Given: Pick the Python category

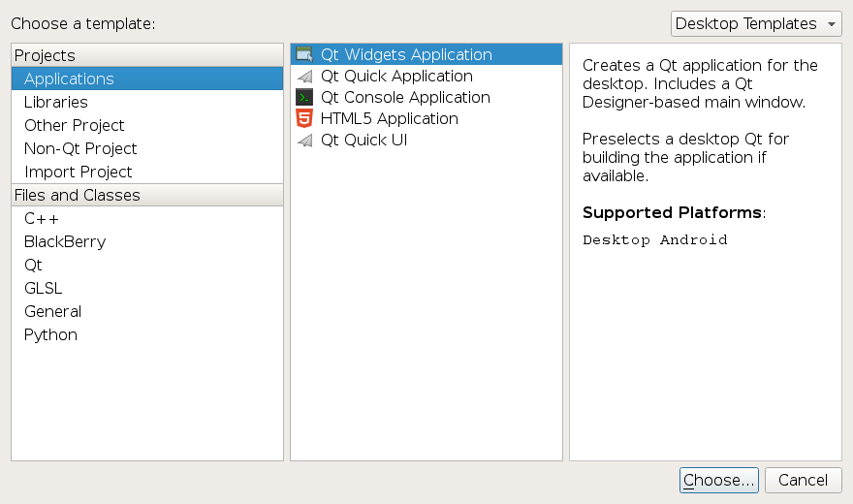Looking at the screenshot, I should point(147,335).
